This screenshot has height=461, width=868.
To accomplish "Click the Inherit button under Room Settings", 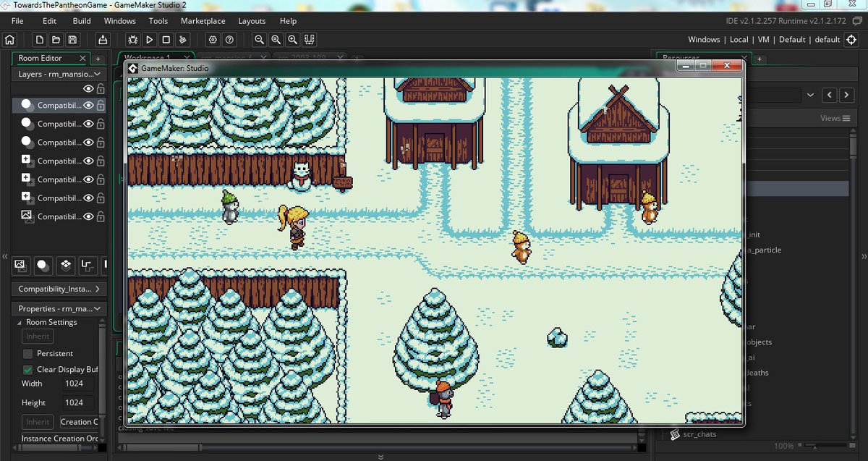I will pos(38,337).
